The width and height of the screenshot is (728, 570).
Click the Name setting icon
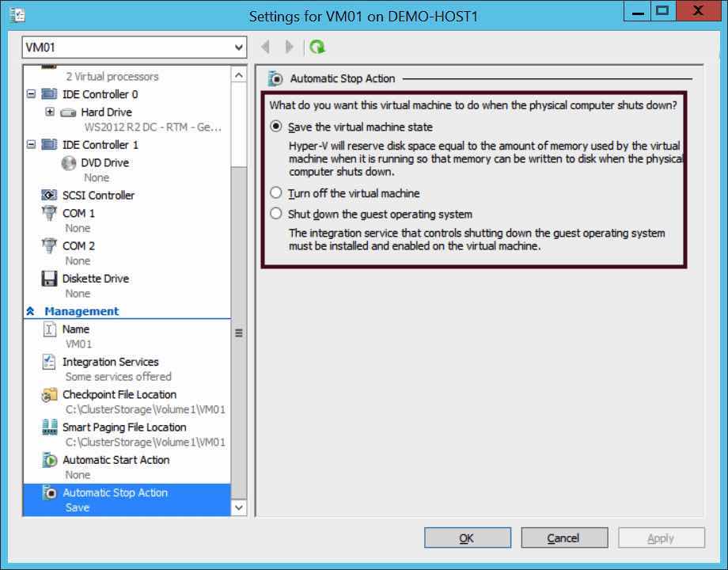(49, 329)
